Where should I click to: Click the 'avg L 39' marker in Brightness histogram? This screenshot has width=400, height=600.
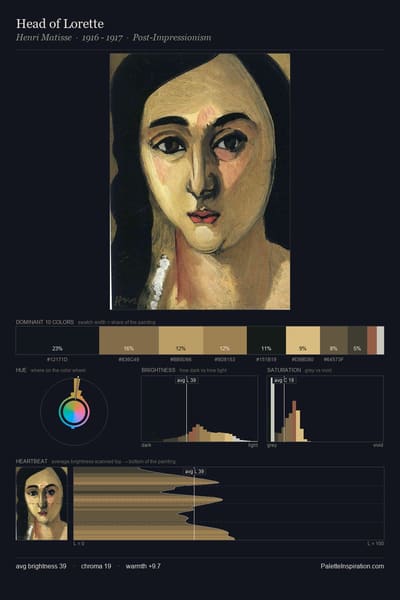[188, 380]
